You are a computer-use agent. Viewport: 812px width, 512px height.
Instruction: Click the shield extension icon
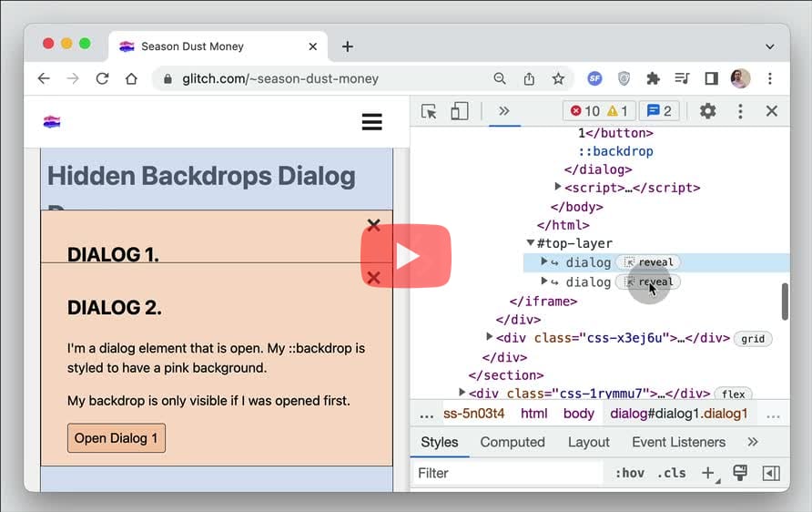click(x=624, y=78)
